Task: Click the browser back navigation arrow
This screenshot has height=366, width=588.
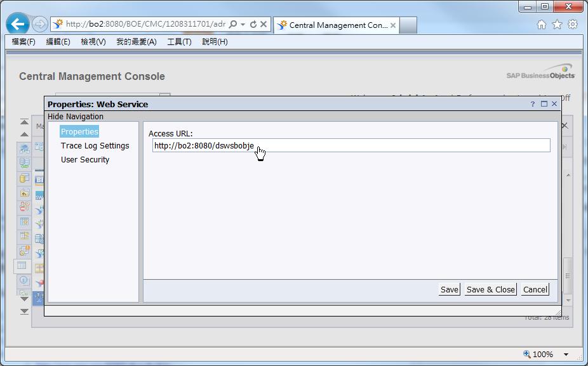Action: click(17, 24)
